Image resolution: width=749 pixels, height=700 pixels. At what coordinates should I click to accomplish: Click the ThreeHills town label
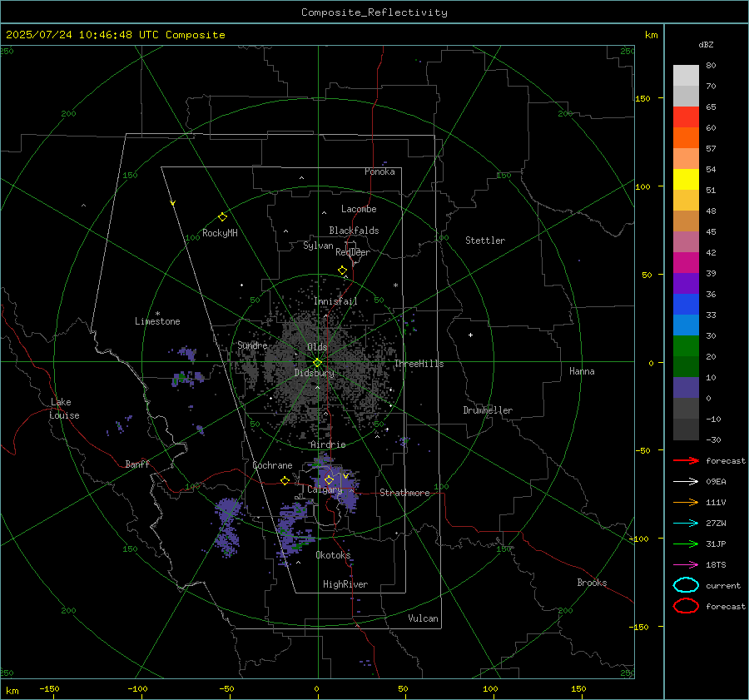coord(419,364)
